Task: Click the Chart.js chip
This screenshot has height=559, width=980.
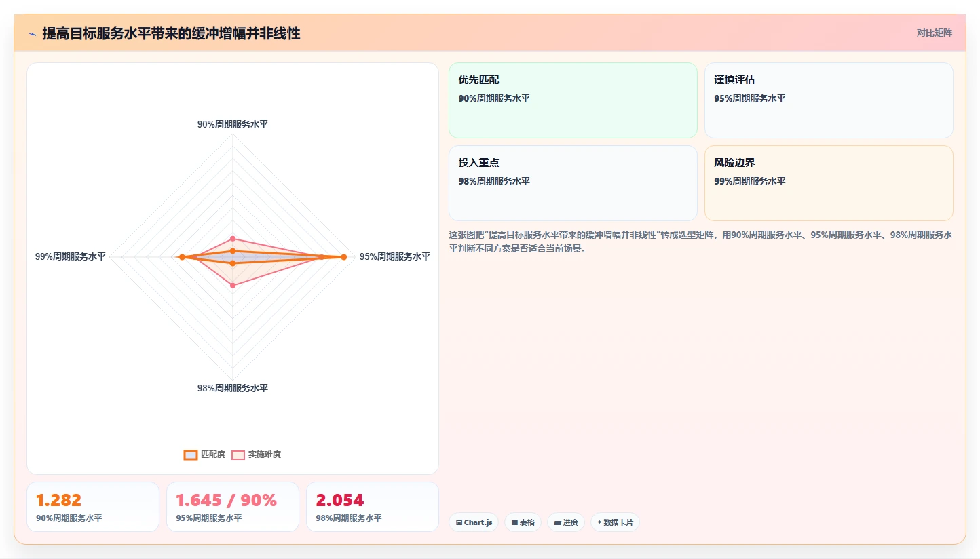Action: coord(474,522)
